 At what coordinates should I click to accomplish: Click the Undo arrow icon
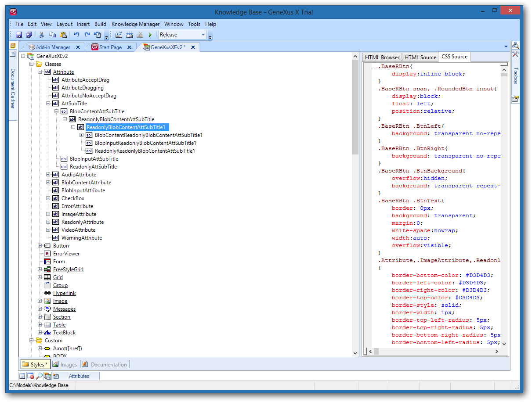tap(76, 35)
